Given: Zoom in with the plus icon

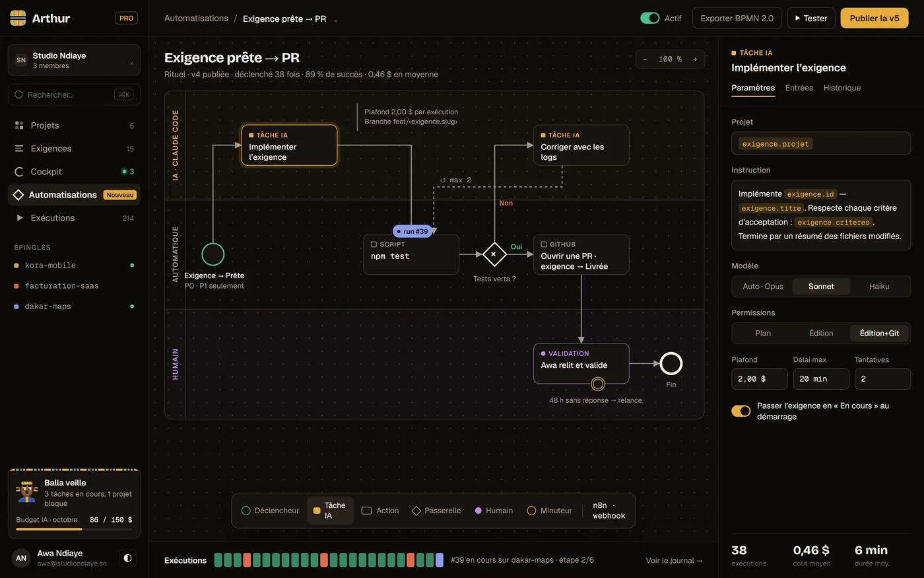Looking at the screenshot, I should pyautogui.click(x=695, y=59).
